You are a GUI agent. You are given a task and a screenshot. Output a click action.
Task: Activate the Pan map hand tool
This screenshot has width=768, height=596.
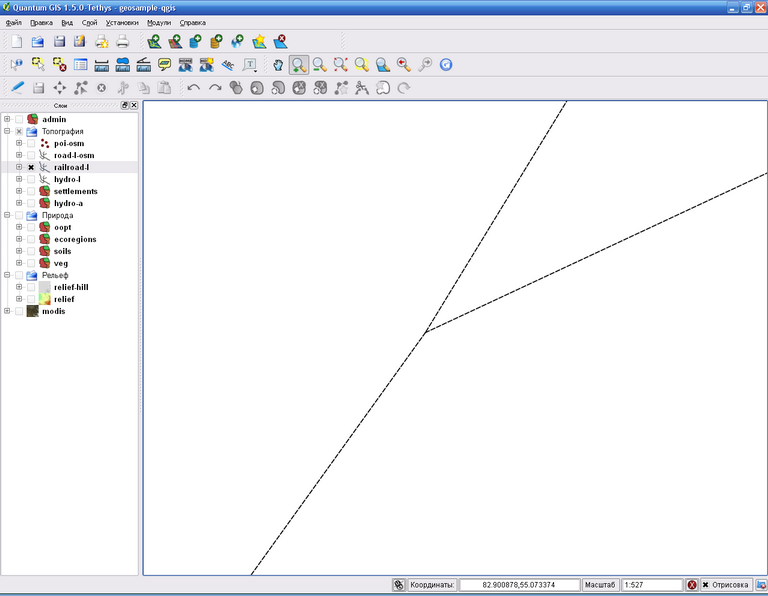[x=277, y=65]
